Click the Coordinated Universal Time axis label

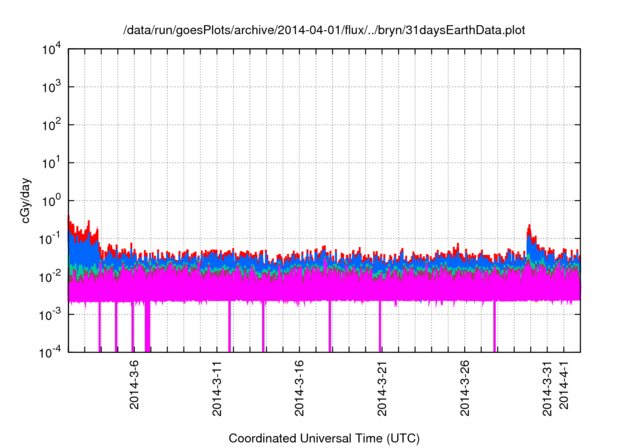click(323, 438)
